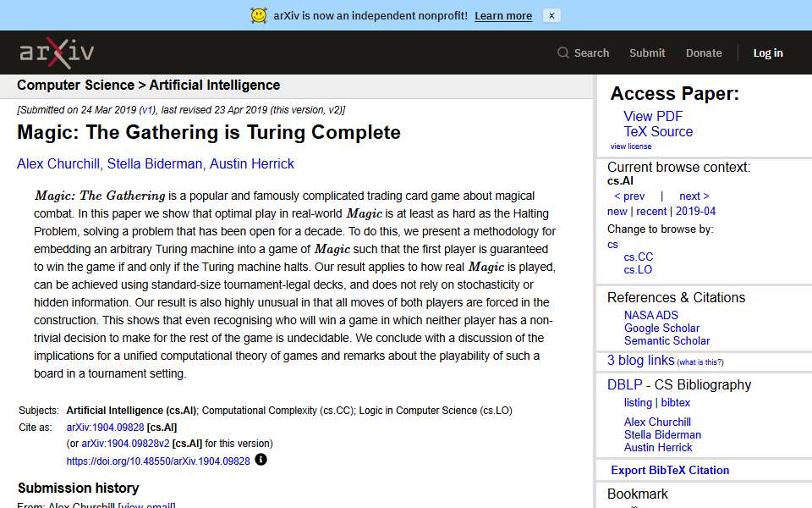812x508 pixels.
Task: Browse by cs.CC
Action: coord(638,257)
